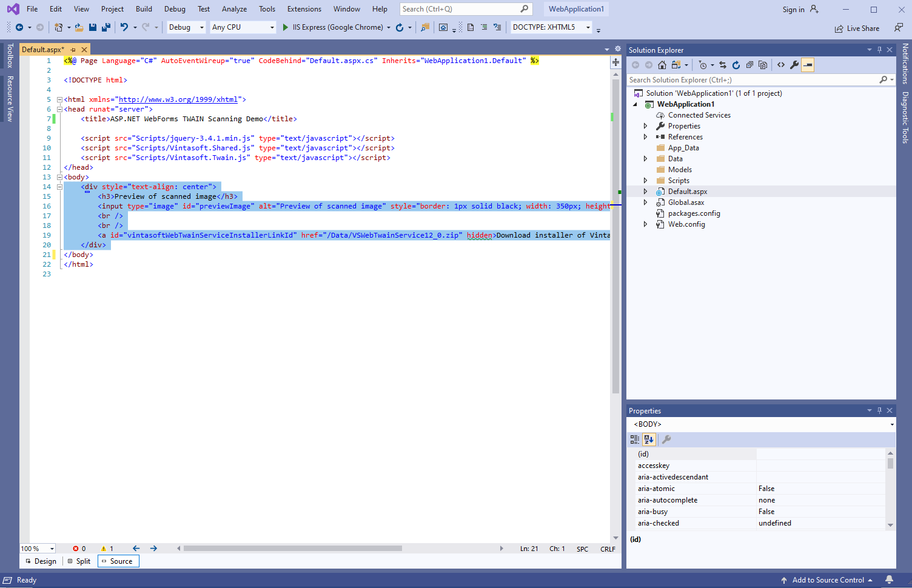This screenshot has height=588, width=912.
Task: Click Collapse All in Solution Explorer
Action: [x=749, y=65]
